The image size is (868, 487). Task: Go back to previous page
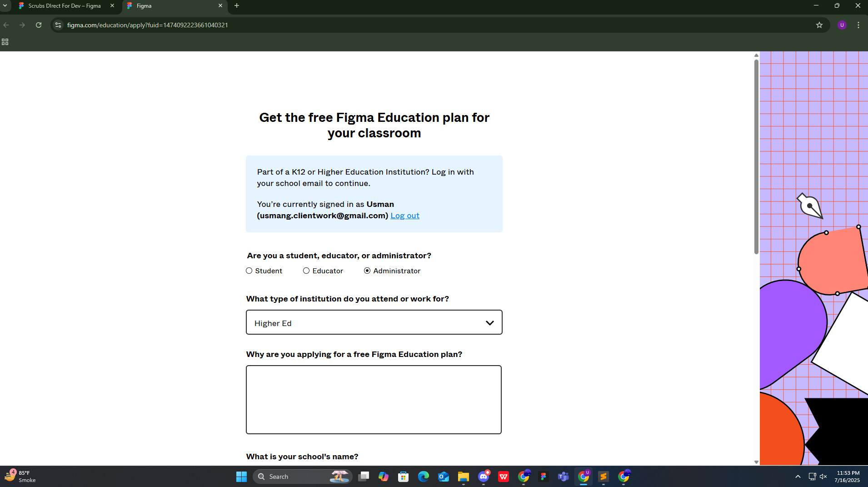[x=6, y=25]
